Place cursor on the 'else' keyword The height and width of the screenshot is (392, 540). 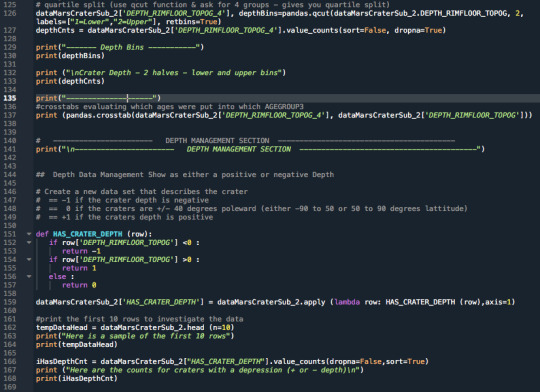coord(57,277)
